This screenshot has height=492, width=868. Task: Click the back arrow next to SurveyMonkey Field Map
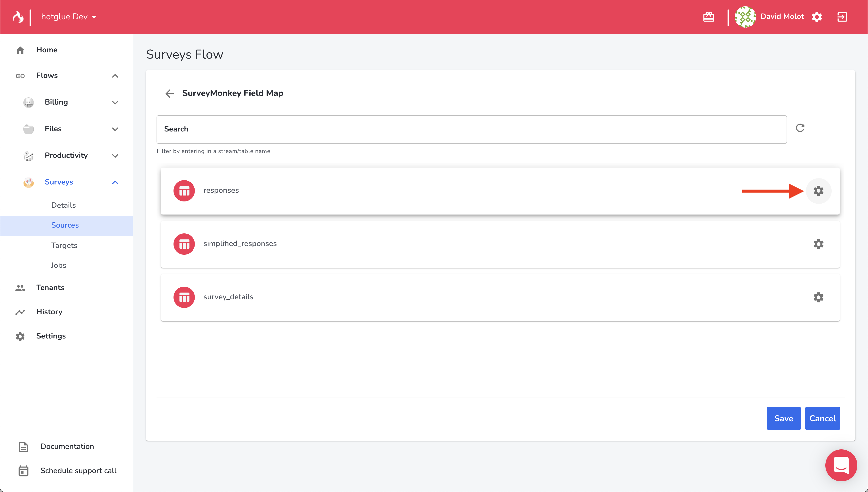point(169,93)
